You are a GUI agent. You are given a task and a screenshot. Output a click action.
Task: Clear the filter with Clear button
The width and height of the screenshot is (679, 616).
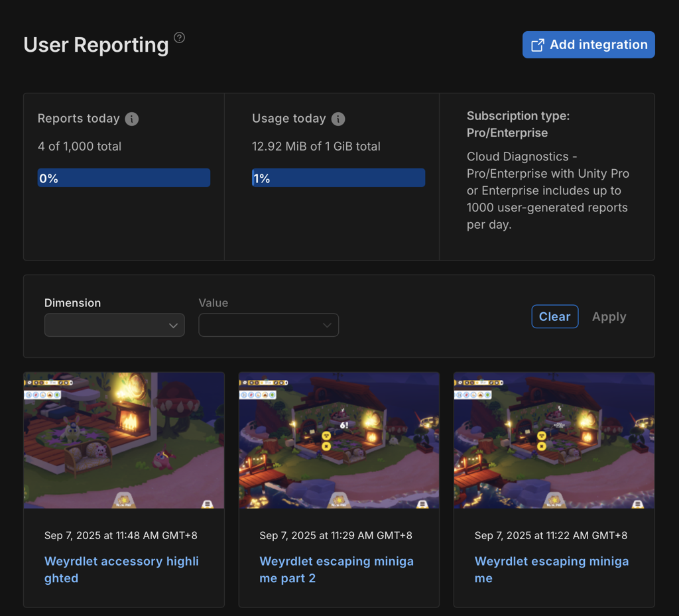tap(555, 316)
